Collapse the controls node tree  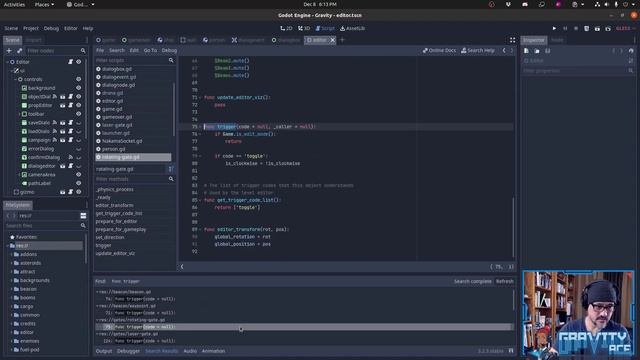[x=16, y=79]
